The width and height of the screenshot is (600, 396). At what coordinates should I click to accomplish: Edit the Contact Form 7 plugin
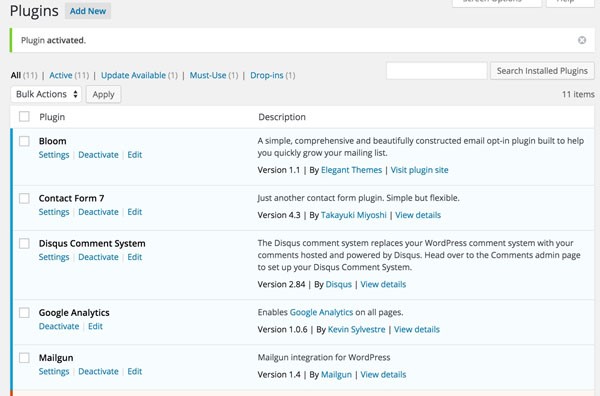click(135, 212)
